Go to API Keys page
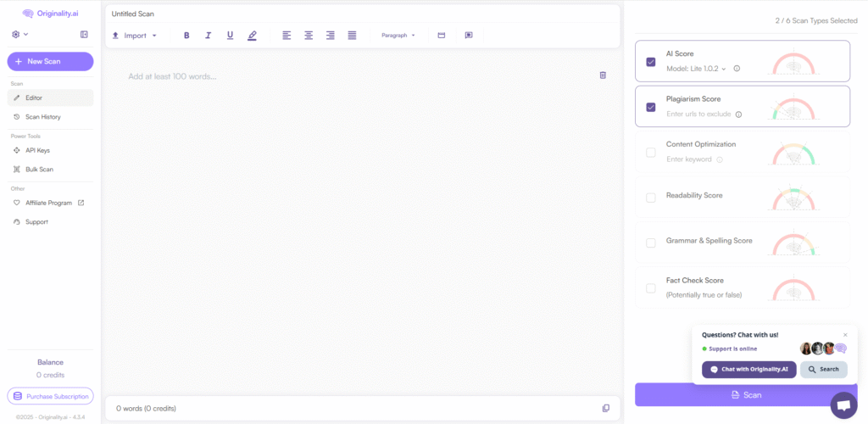Image resolution: width=868 pixels, height=424 pixels. coord(37,150)
